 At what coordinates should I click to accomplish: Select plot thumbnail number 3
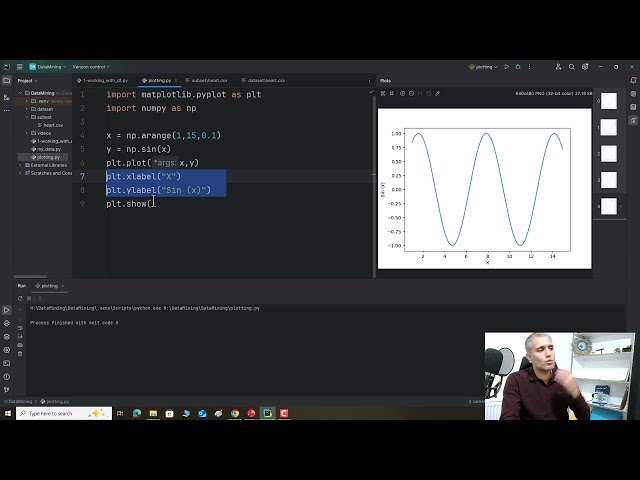coord(609,180)
